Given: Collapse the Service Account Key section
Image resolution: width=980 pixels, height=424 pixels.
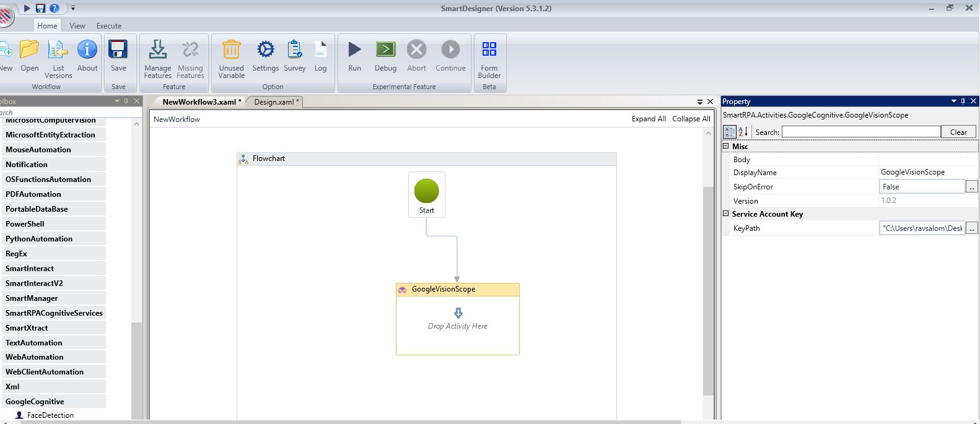Looking at the screenshot, I should point(726,214).
